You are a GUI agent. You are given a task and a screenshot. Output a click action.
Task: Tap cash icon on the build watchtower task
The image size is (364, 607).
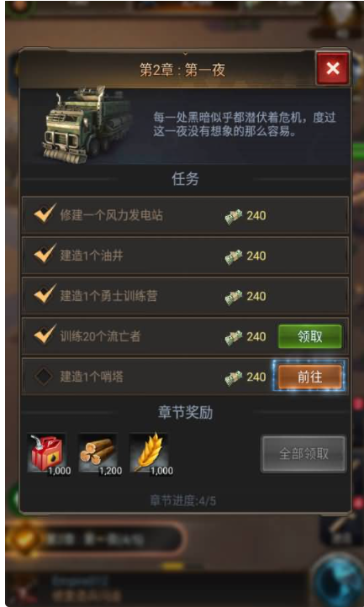pos(234,377)
